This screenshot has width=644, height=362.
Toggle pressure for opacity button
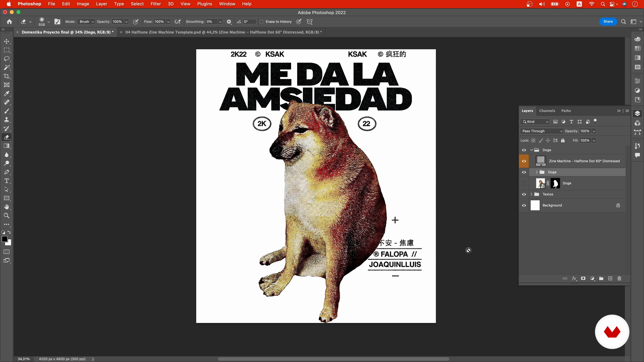point(136,22)
